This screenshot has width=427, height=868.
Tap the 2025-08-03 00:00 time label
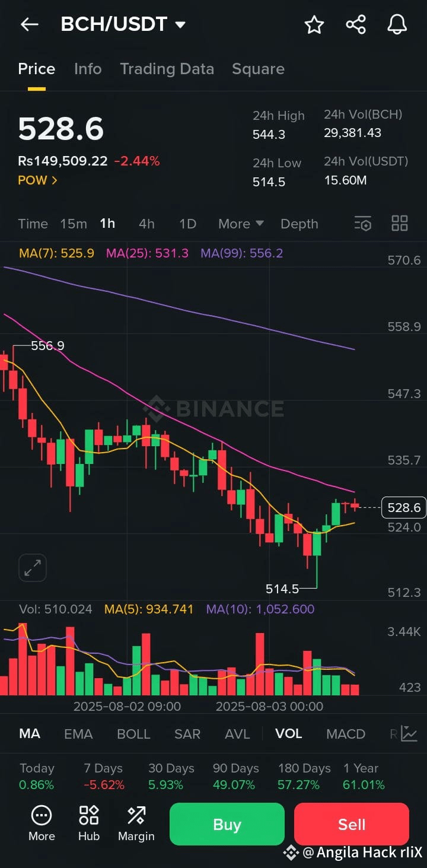(269, 706)
